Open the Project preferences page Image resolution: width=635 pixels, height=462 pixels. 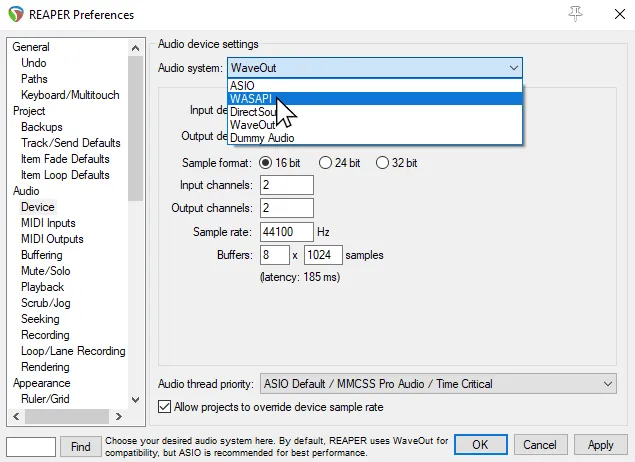click(x=29, y=111)
